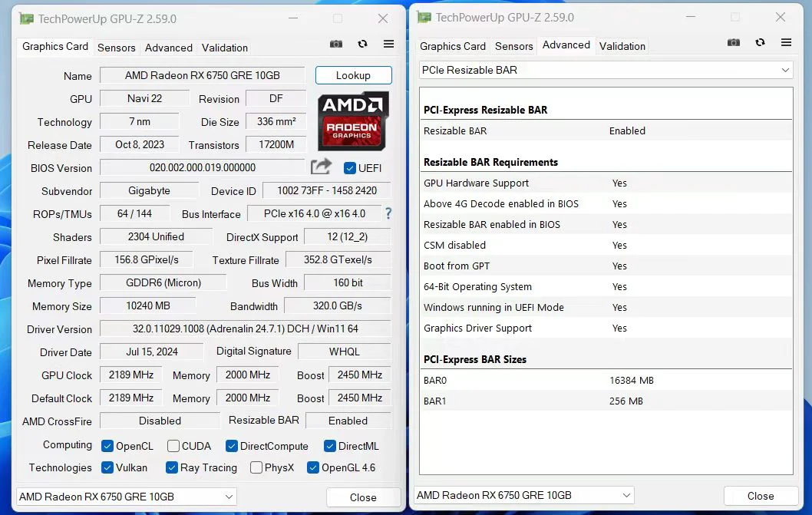Image resolution: width=812 pixels, height=515 pixels.
Task: Click the BIOS Version field
Action: coord(203,167)
